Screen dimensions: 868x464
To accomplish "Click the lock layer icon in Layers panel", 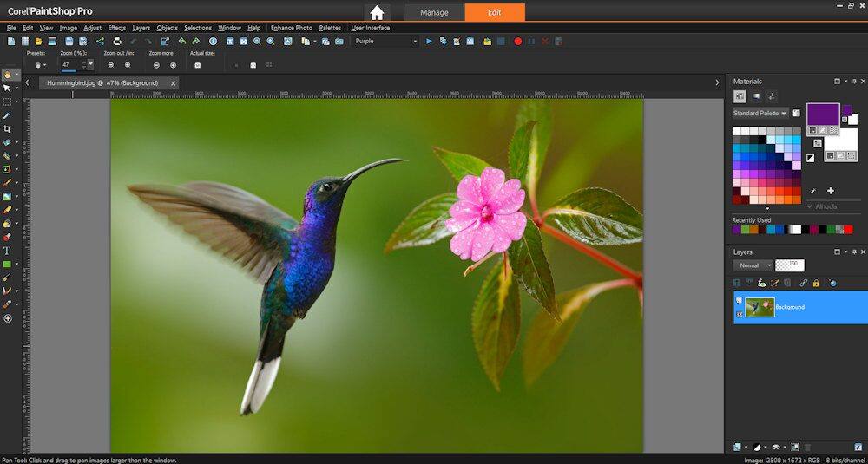I will click(x=816, y=283).
